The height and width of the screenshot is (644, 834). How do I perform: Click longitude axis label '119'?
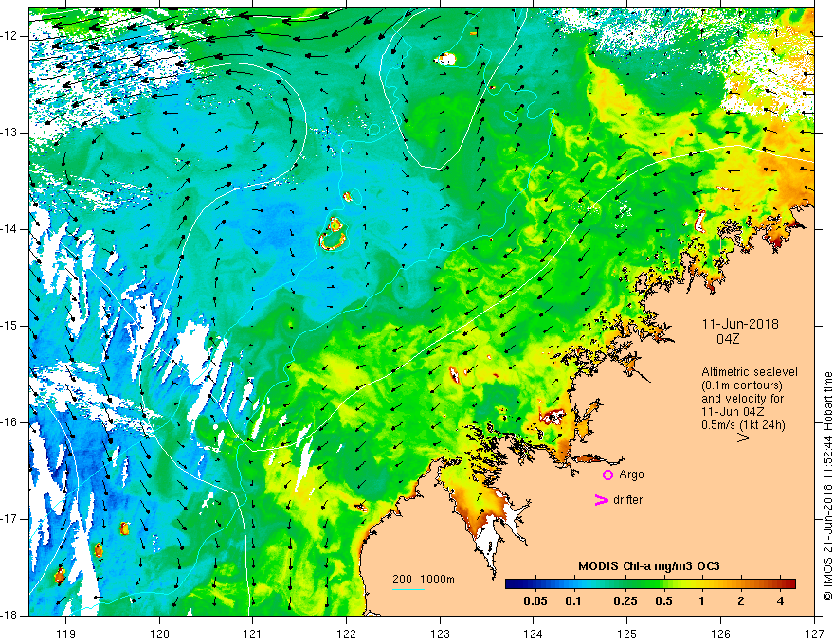[66, 634]
